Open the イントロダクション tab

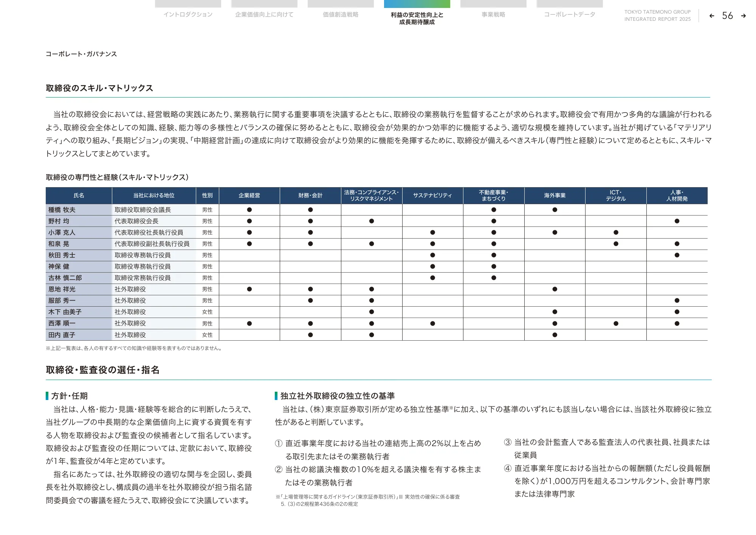[x=188, y=14]
